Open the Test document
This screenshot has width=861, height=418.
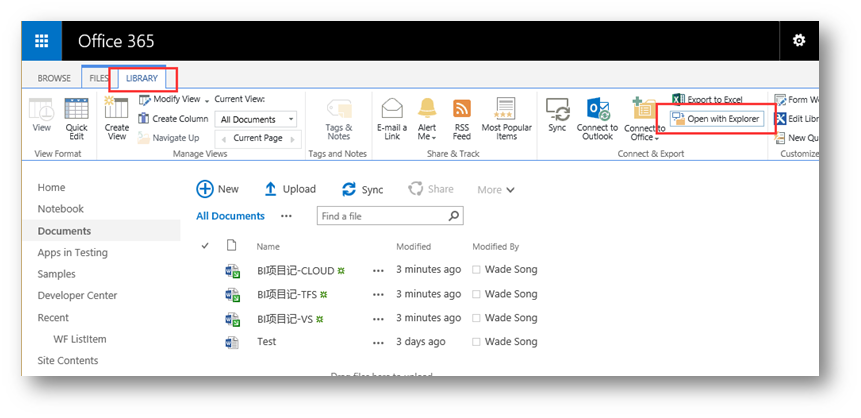[x=266, y=342]
